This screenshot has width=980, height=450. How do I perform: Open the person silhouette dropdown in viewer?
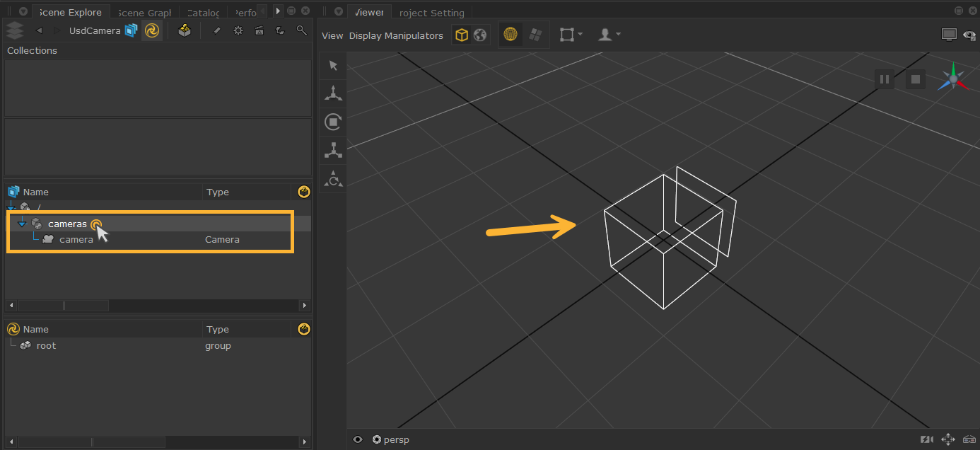609,35
